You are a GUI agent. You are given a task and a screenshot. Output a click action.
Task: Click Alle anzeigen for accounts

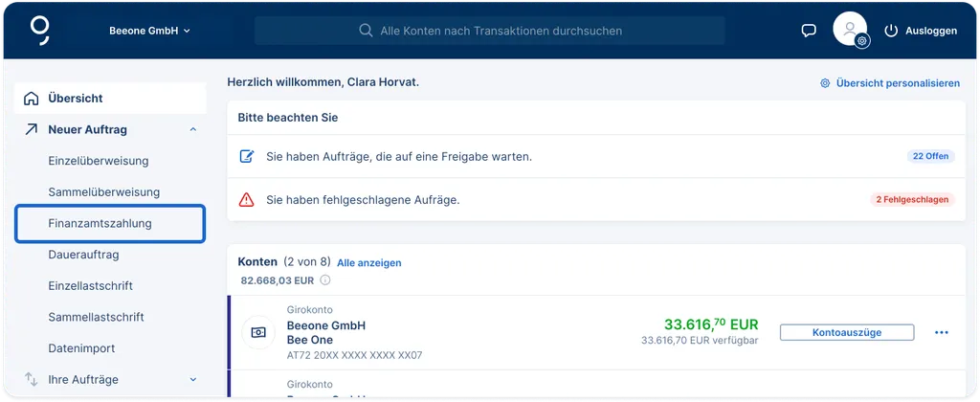pos(369,263)
